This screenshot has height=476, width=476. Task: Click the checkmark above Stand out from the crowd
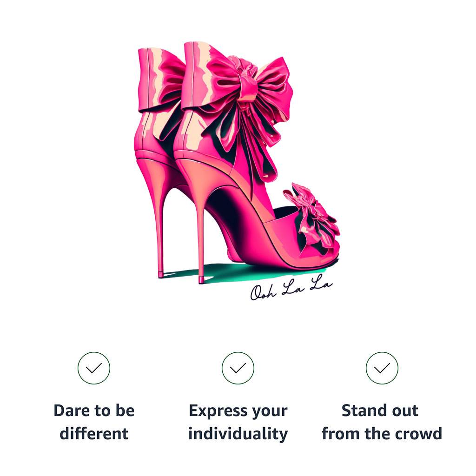382,368
